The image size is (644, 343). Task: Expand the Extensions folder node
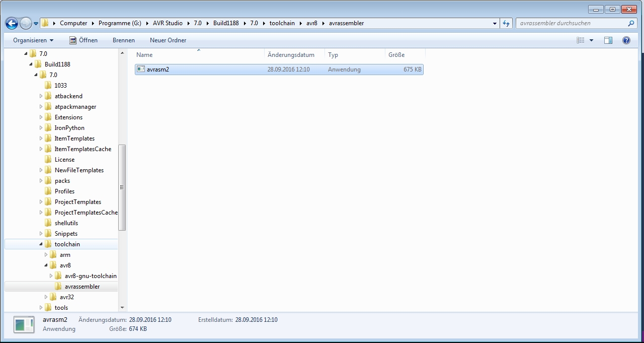[x=41, y=117]
